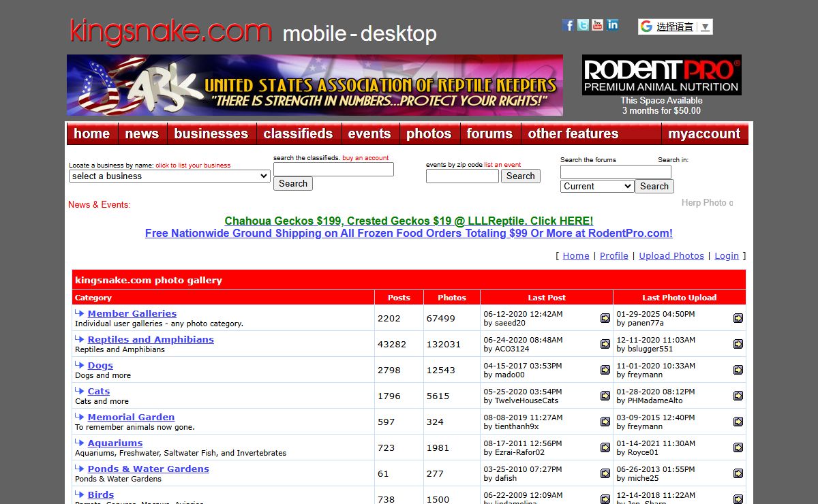The width and height of the screenshot is (818, 504).
Task: Go to last photo upload by miche25
Action: 738,473
